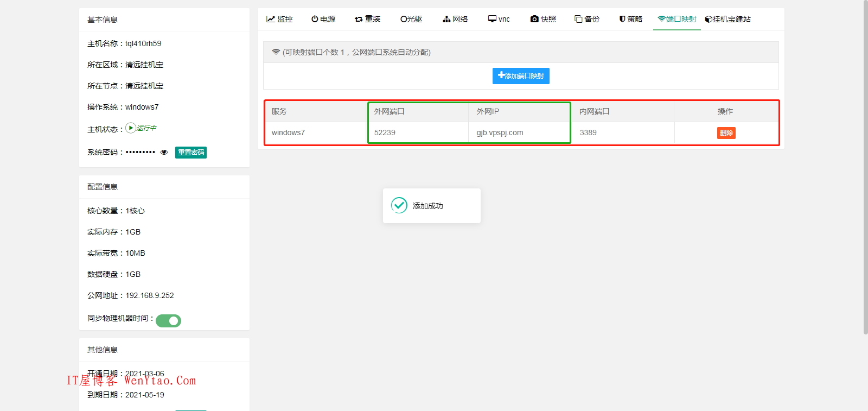Image resolution: width=868 pixels, height=411 pixels.
Task: Click the public address 192.168.9.252
Action: (150, 295)
